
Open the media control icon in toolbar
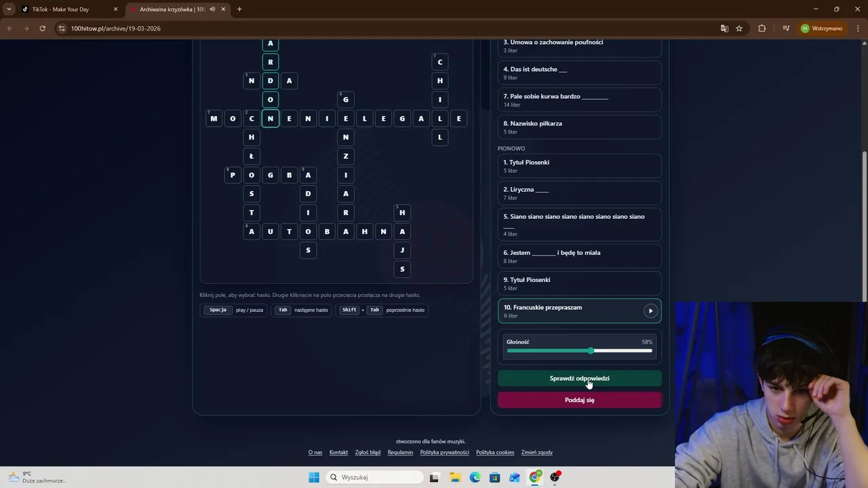pos(786,28)
